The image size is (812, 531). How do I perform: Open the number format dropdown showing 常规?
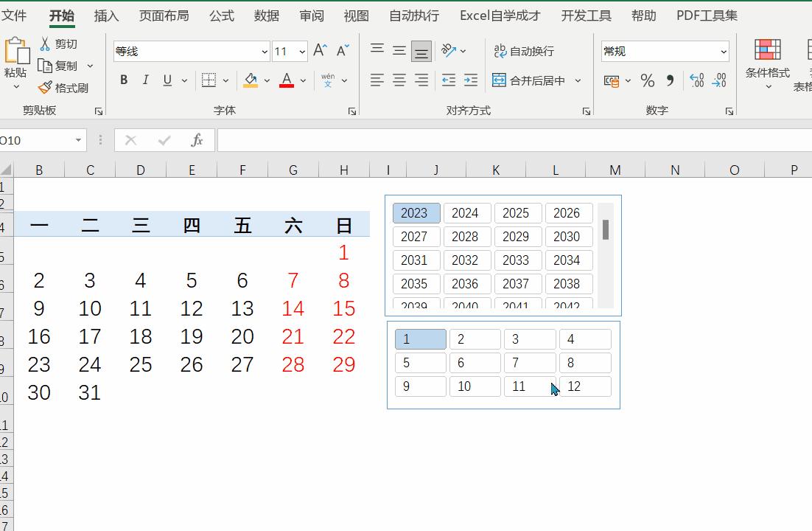(663, 51)
